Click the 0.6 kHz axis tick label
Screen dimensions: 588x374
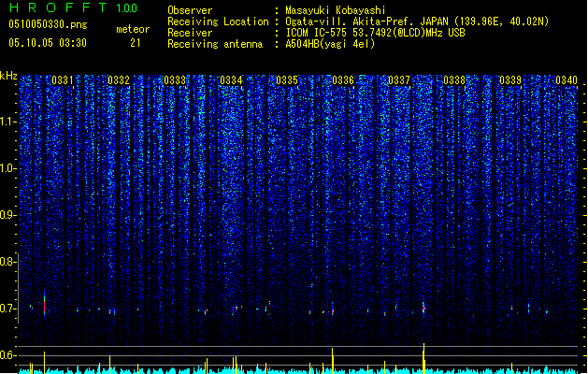(7, 355)
